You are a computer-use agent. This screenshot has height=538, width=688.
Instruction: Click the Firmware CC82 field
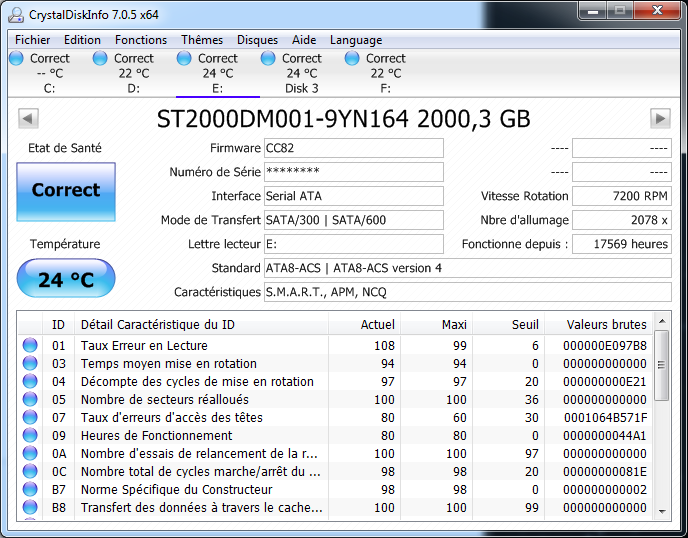354,148
